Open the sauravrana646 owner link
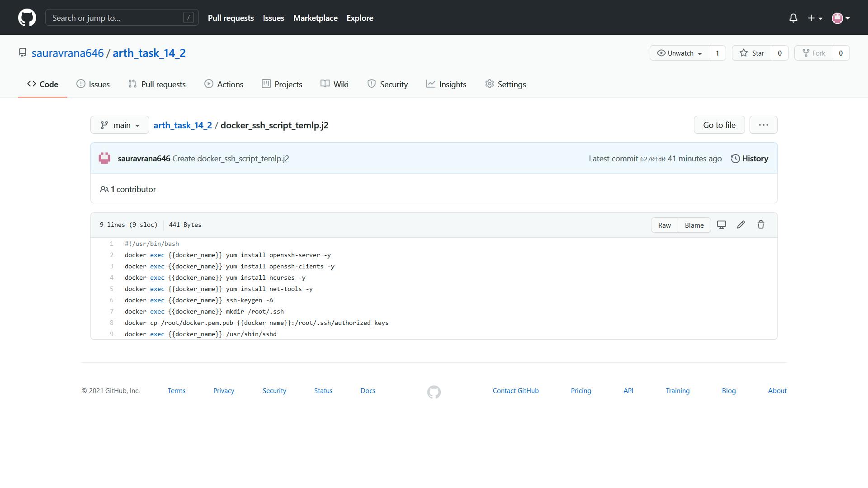The width and height of the screenshot is (868, 488). tap(67, 53)
